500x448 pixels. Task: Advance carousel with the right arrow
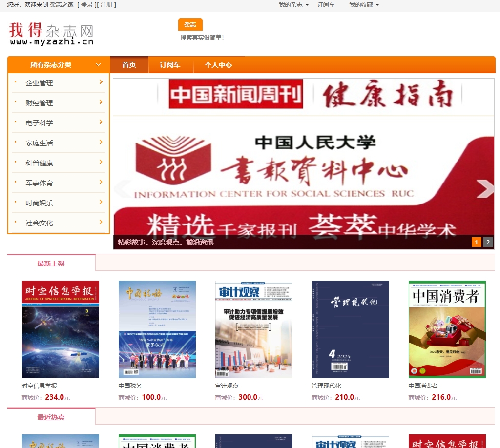point(485,189)
